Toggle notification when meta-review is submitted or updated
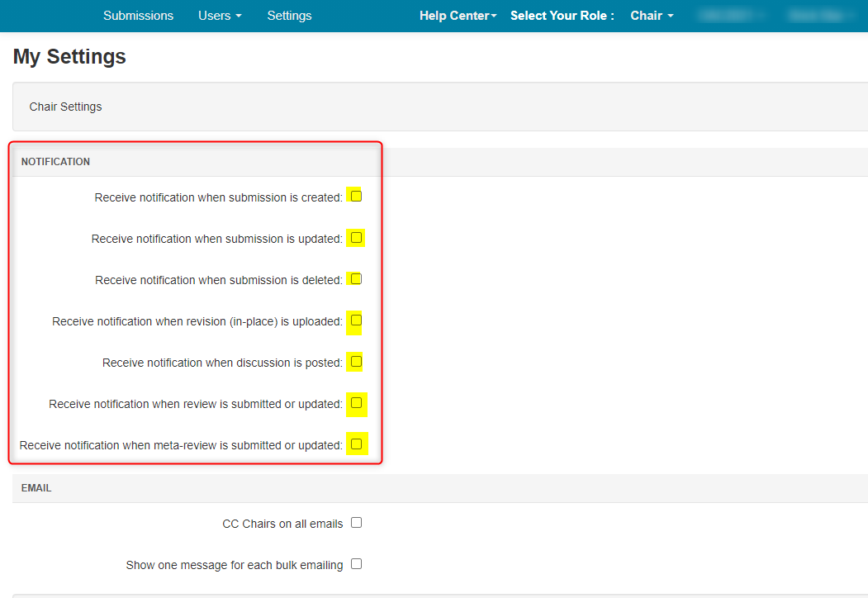This screenshot has width=868, height=598. [356, 444]
